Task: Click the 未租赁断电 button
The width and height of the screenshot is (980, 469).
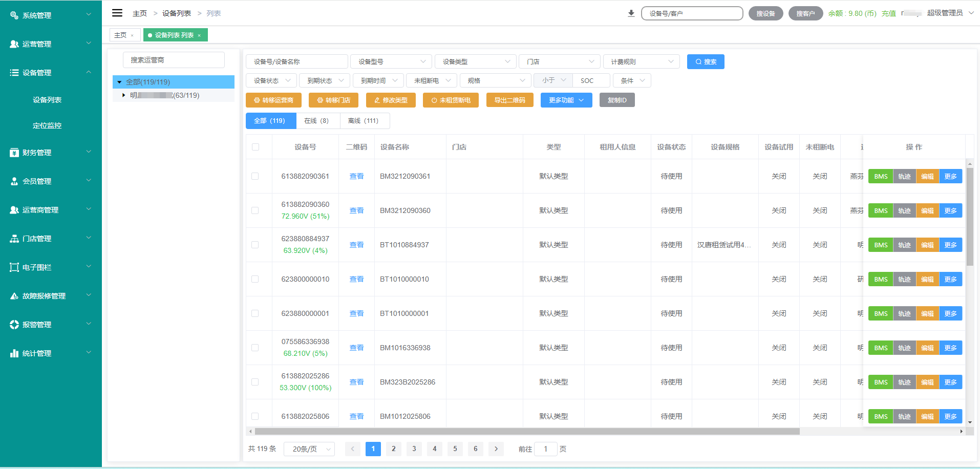Action: (x=451, y=100)
